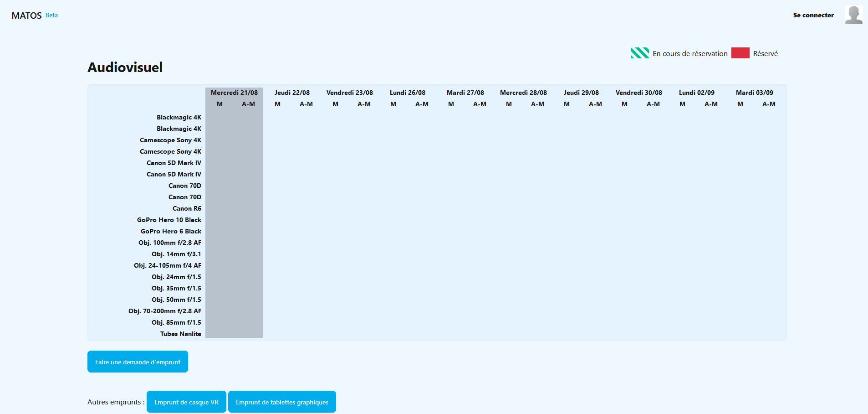Click the striped 'En cours de réservation' legend swatch
The width and height of the screenshot is (868, 414).
coord(639,53)
